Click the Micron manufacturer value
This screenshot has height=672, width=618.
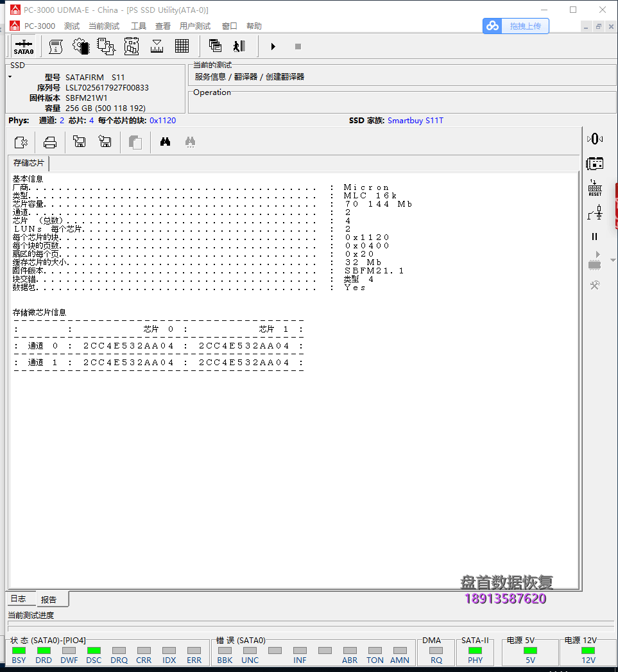(x=366, y=187)
